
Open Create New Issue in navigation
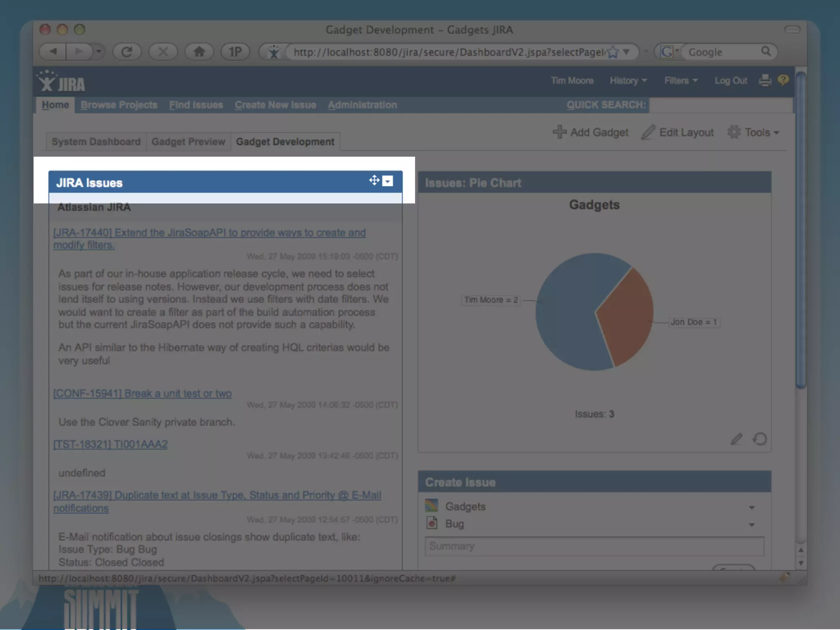tap(276, 105)
